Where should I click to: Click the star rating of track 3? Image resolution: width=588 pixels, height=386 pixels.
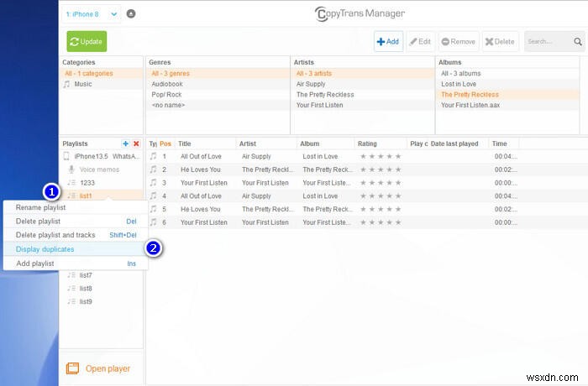click(381, 182)
